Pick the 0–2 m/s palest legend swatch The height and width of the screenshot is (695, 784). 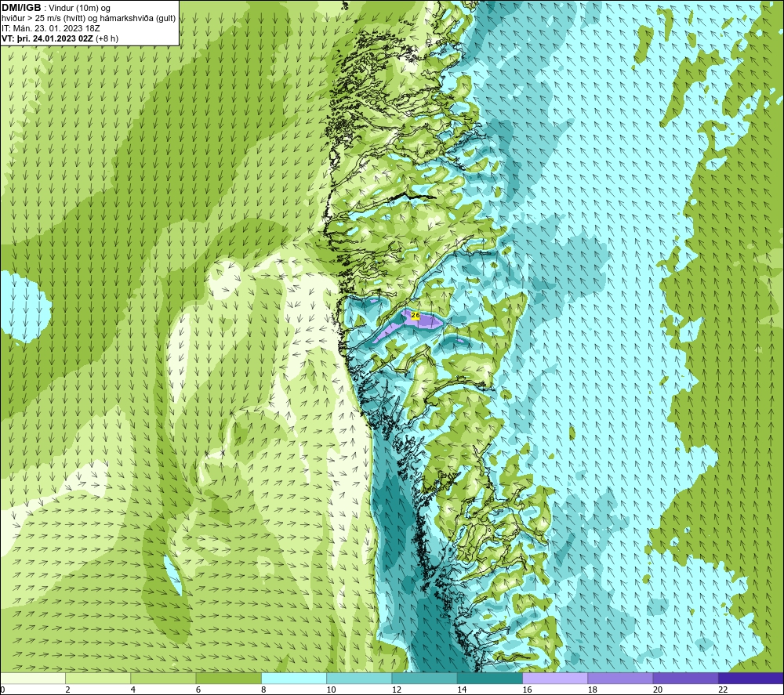[x=32, y=678]
